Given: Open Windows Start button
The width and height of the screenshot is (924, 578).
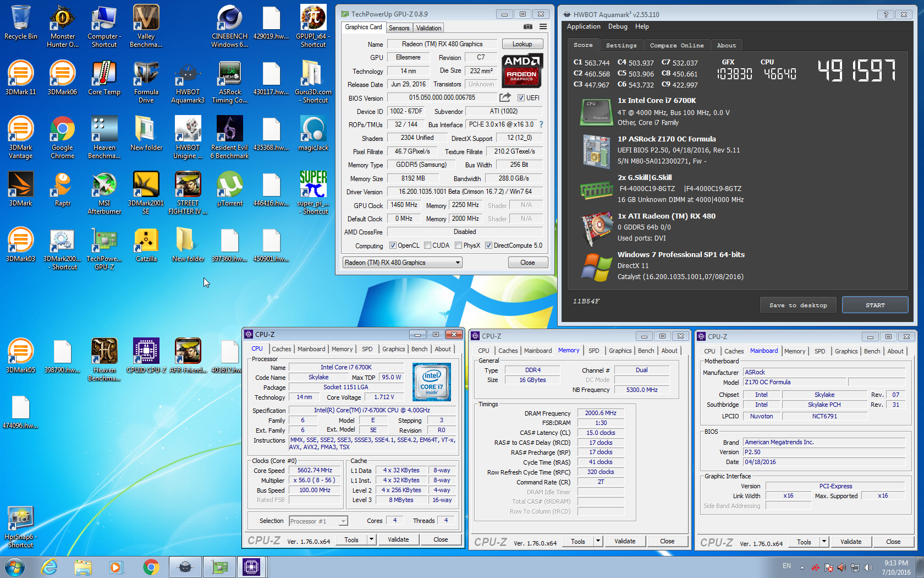Looking at the screenshot, I should [15, 567].
